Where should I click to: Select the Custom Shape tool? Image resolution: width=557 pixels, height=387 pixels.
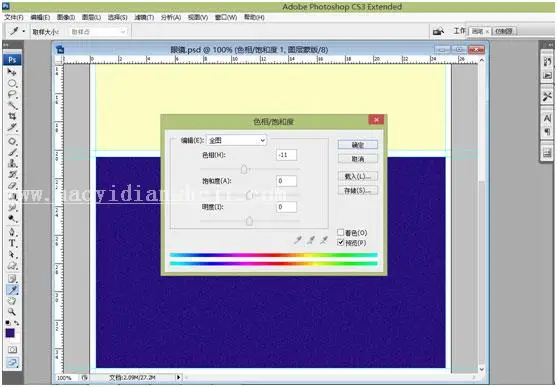tap(12, 265)
